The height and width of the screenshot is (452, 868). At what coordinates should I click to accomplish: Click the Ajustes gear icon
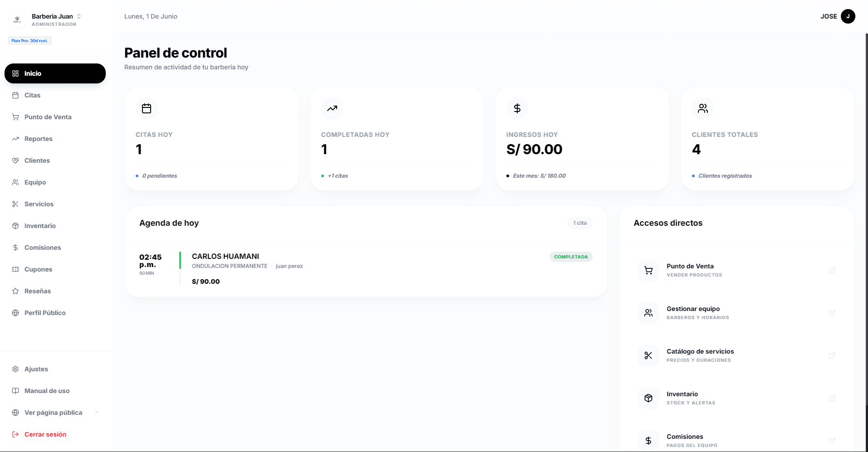click(x=15, y=369)
